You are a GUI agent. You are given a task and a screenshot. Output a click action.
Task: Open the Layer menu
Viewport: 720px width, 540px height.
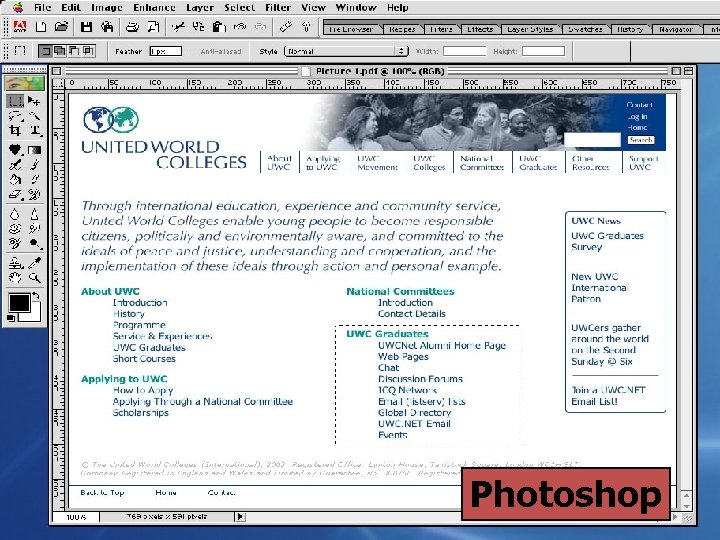pyautogui.click(x=200, y=7)
